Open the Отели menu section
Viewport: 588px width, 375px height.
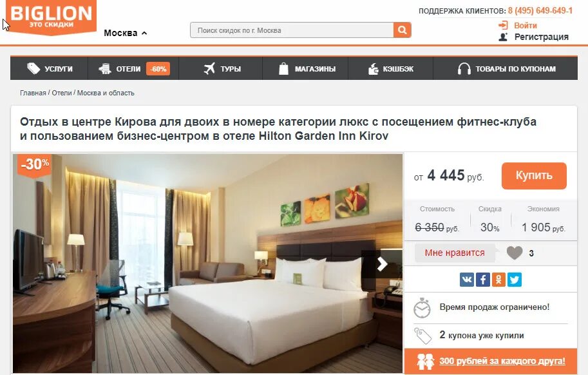pyautogui.click(x=133, y=69)
